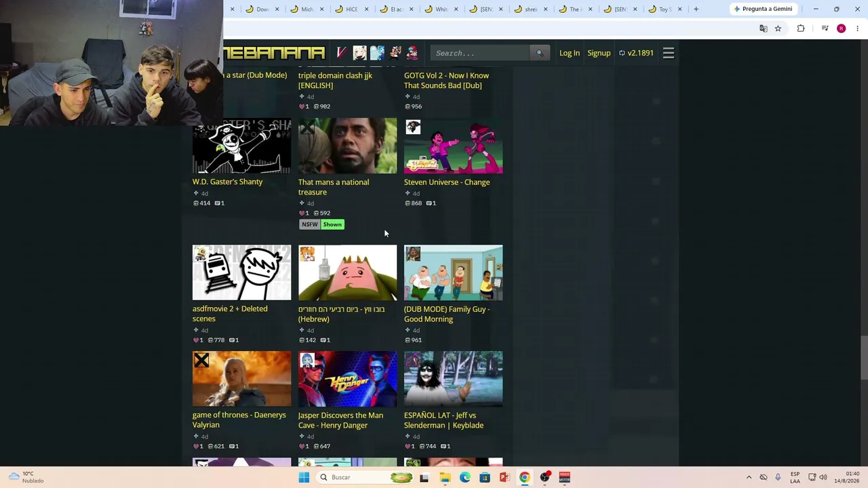Click submitter avatar on Henry Danger thumbnail
Image resolution: width=868 pixels, height=488 pixels.
coord(307,360)
